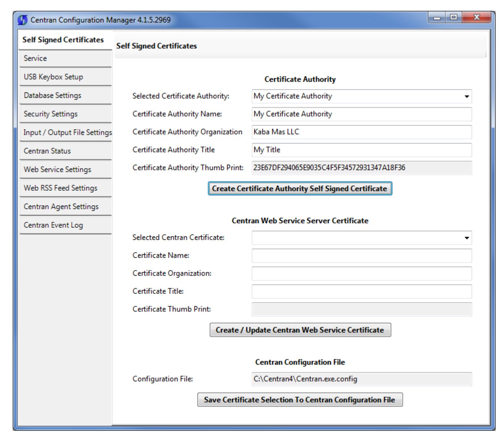Click the 'Selected Certificate Authority:' label

(181, 96)
